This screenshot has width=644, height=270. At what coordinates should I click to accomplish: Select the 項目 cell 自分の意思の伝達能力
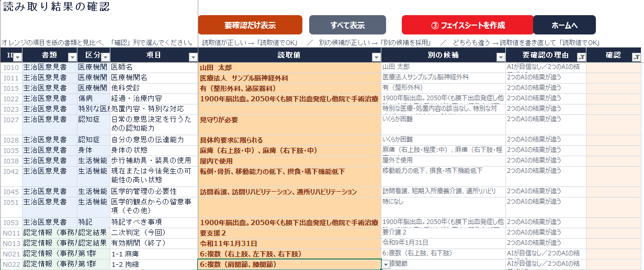[154, 140]
